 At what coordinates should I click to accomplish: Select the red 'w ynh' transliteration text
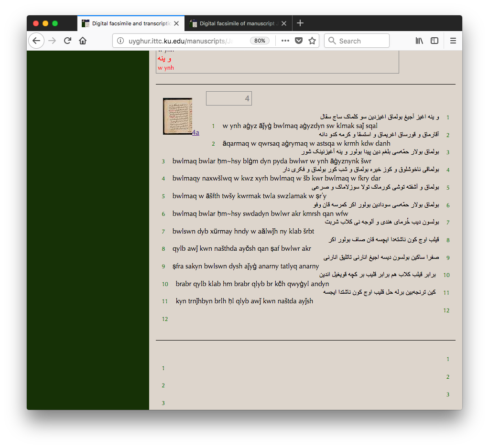[x=165, y=68]
